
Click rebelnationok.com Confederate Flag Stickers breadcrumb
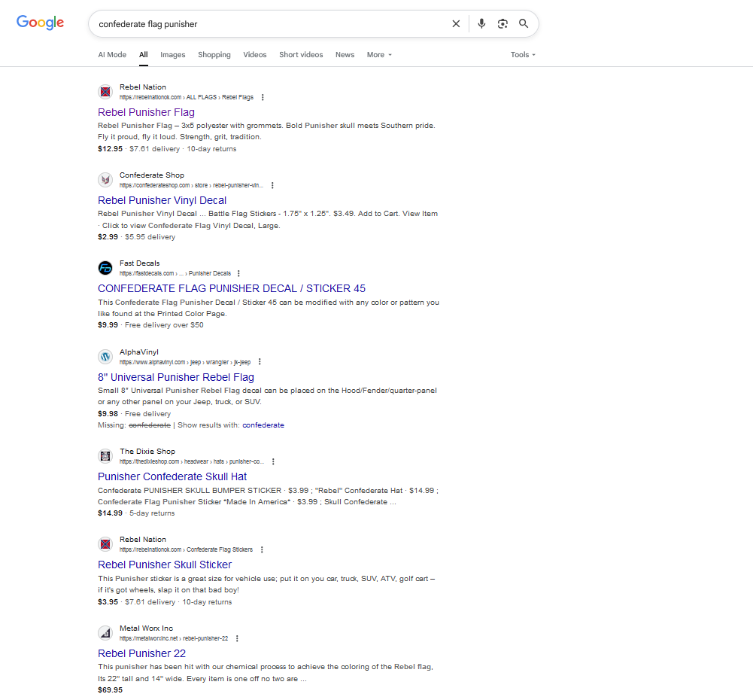click(186, 549)
